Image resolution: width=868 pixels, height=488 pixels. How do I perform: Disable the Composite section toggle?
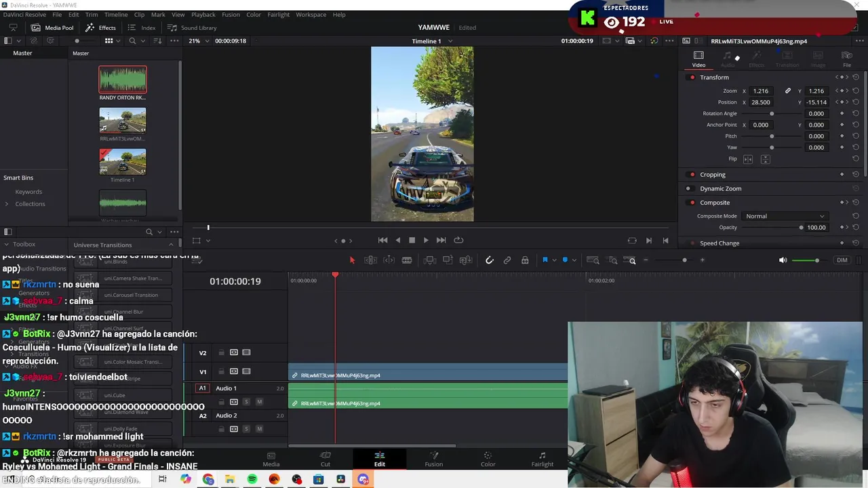click(x=692, y=203)
